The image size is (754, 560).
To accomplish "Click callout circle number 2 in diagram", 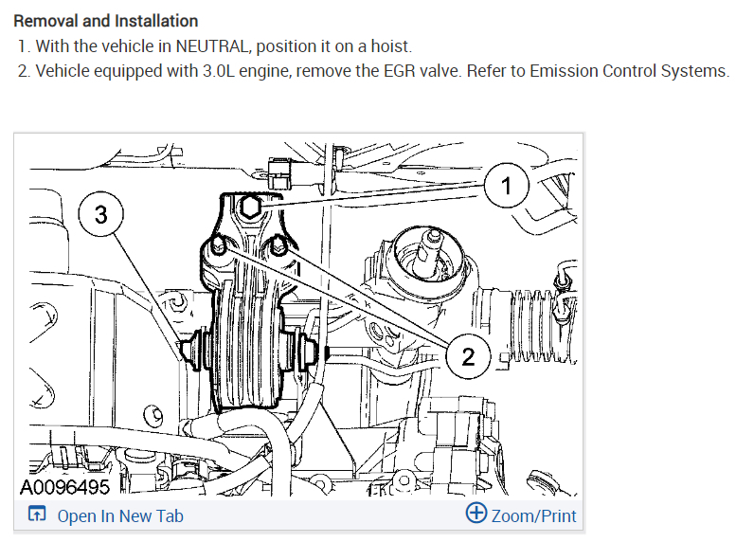I will click(468, 356).
